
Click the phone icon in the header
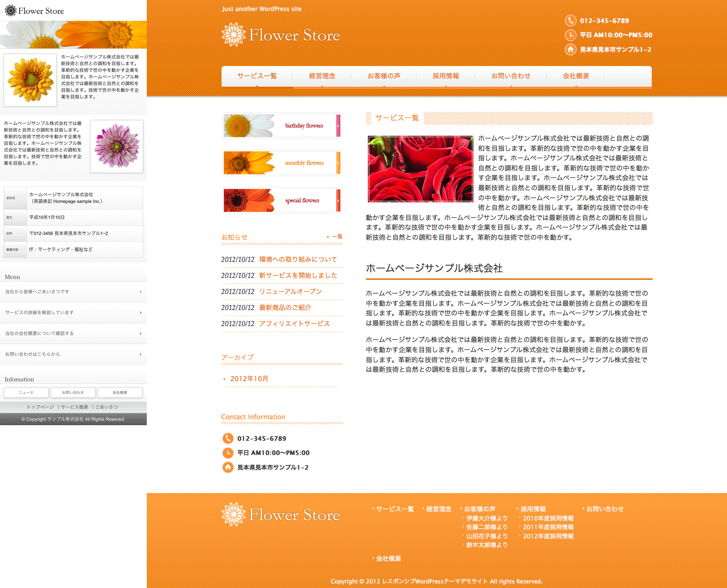coord(570,21)
